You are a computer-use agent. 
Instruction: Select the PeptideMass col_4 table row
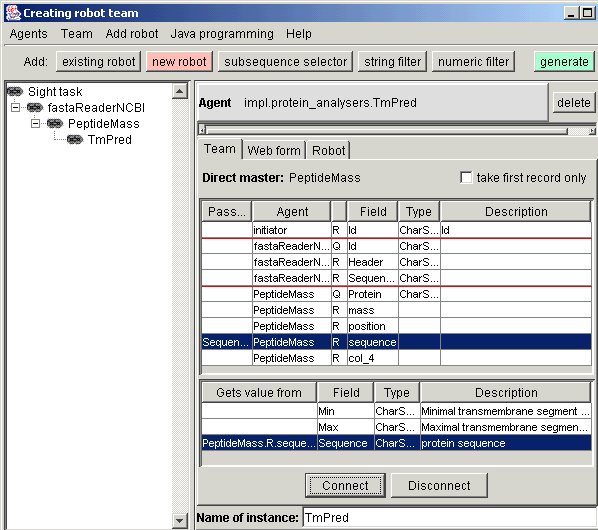pyautogui.click(x=396, y=358)
